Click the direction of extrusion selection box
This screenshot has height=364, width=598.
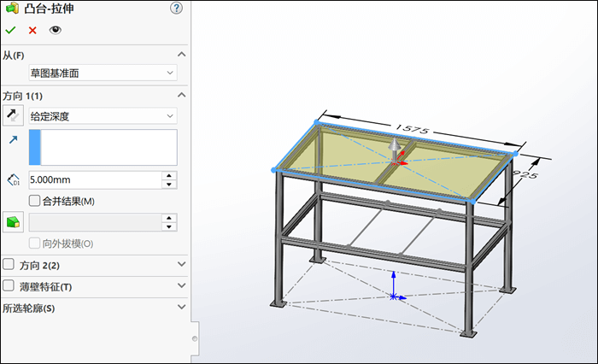[103, 147]
